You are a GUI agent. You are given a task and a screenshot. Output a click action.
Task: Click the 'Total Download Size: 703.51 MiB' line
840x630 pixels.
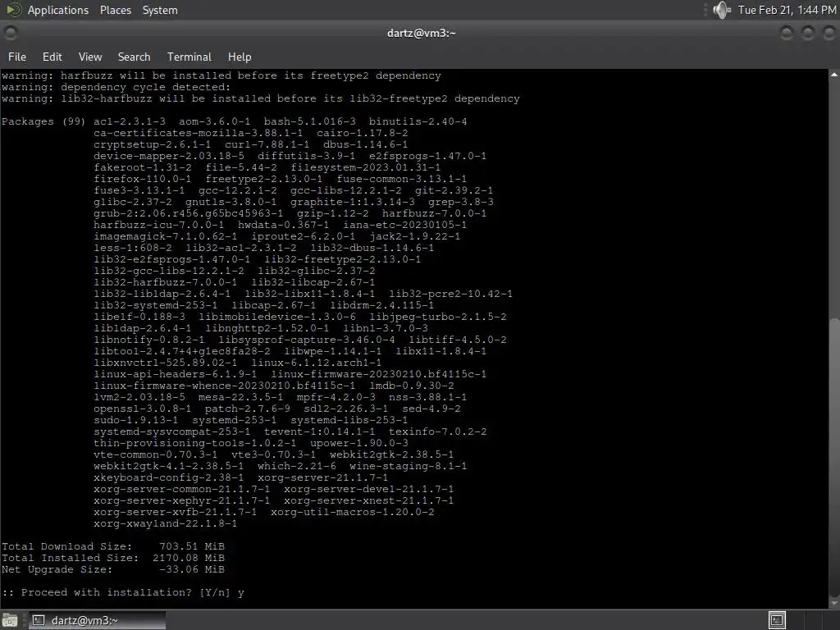pos(113,546)
